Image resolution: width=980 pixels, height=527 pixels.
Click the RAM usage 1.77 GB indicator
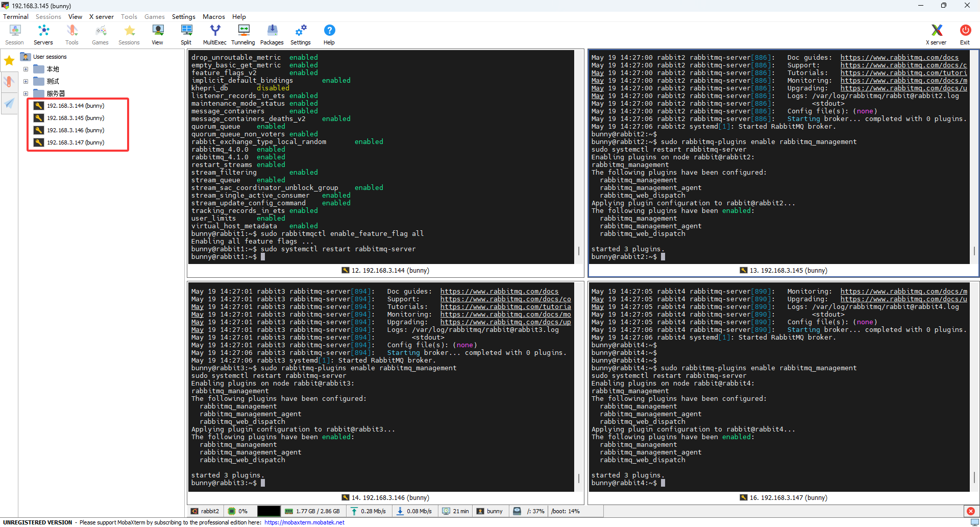tap(312, 511)
